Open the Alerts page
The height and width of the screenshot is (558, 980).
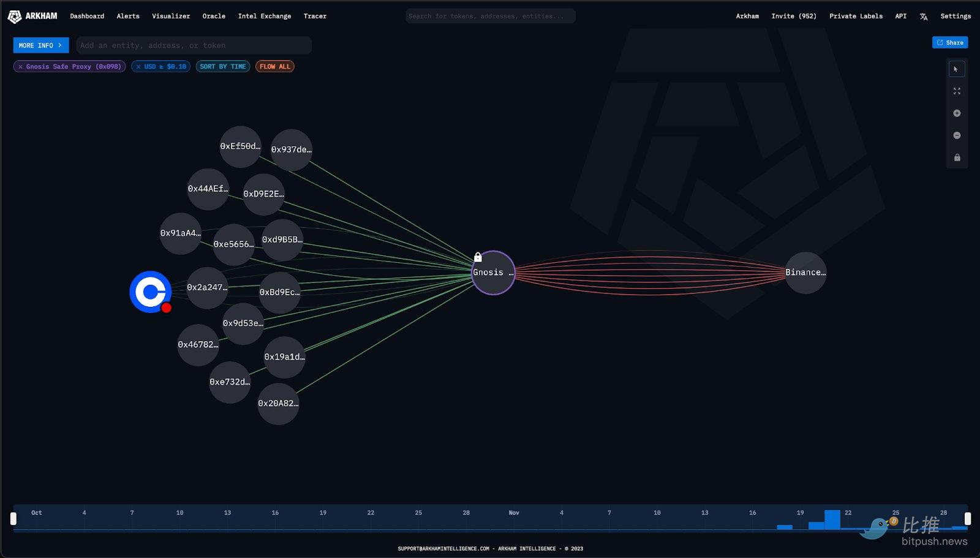click(x=128, y=17)
